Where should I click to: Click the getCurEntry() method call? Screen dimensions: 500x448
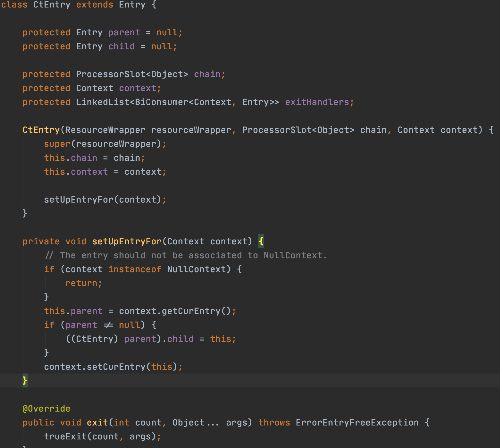196,311
